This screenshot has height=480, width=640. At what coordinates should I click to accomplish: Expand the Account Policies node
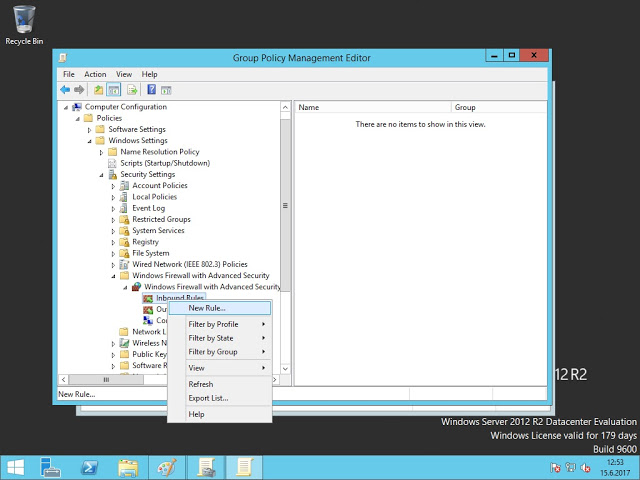113,186
